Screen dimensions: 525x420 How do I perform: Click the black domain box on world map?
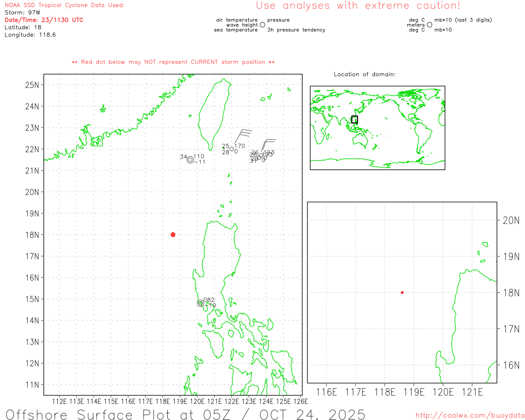354,119
